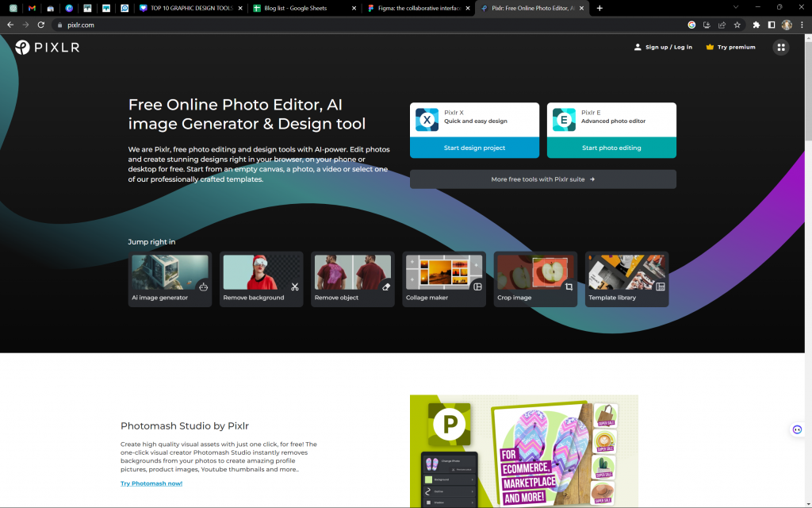Open the Remove background tile
Screen dimensions: 812x508
(x=261, y=279)
